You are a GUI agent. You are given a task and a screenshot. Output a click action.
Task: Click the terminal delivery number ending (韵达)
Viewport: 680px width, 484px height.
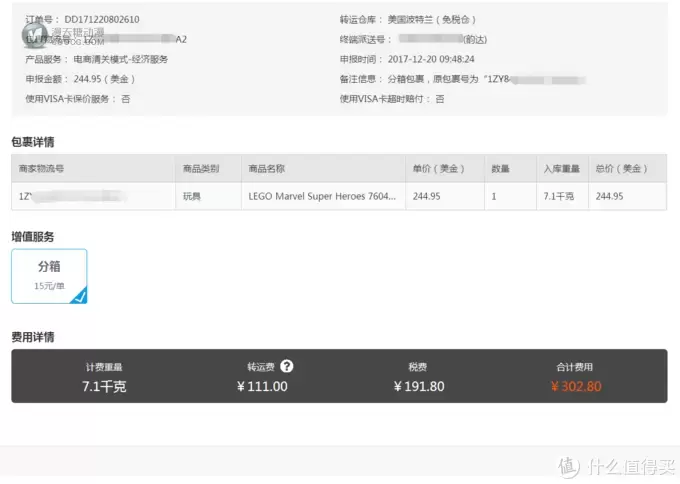click(x=443, y=39)
